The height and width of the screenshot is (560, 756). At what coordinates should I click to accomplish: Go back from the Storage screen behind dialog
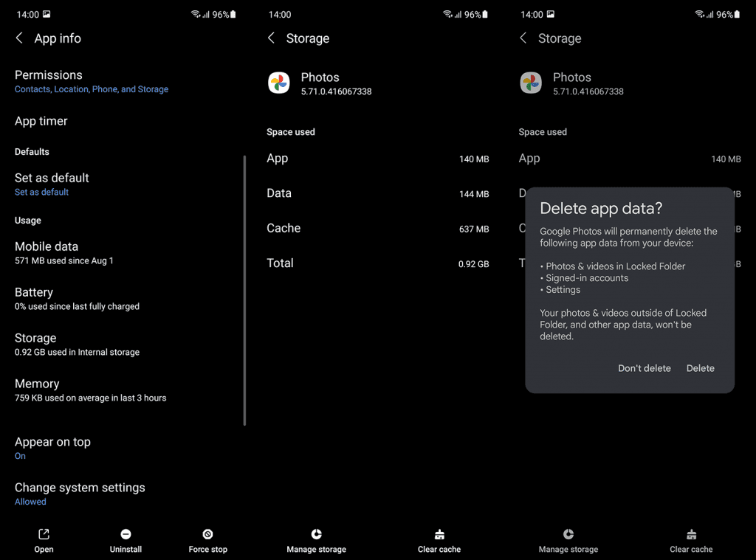[523, 38]
